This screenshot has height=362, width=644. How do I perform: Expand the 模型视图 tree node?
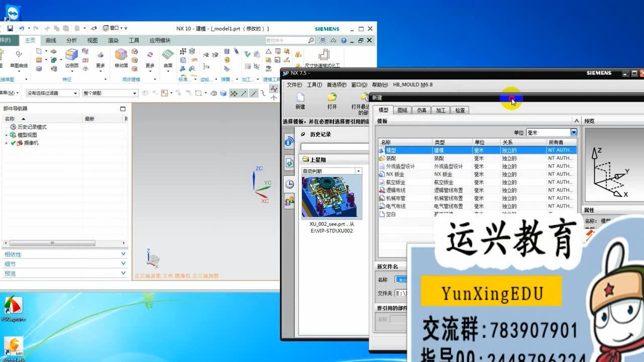pos(7,135)
